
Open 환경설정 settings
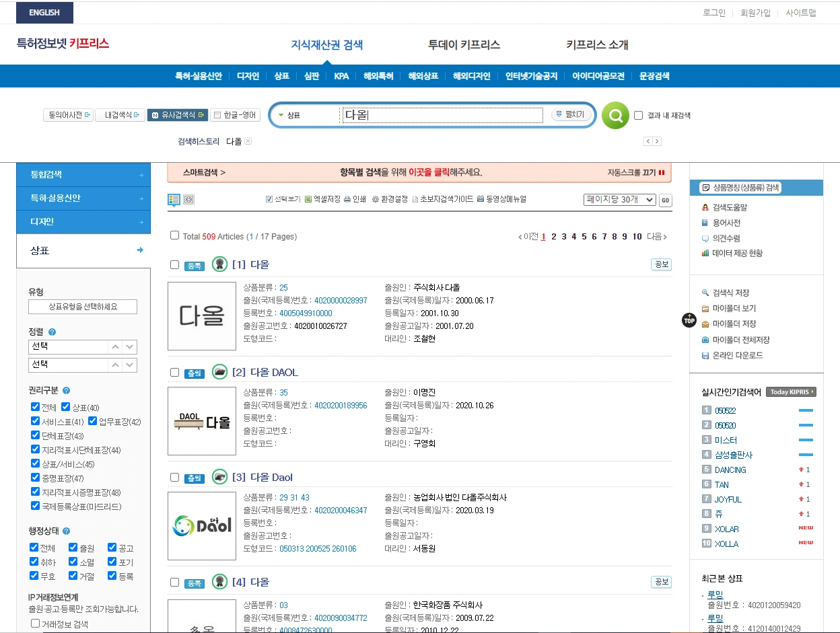click(390, 199)
